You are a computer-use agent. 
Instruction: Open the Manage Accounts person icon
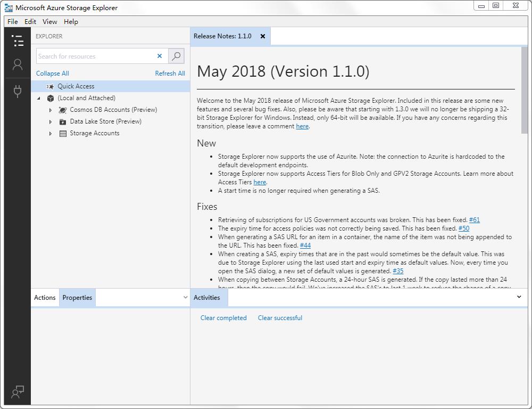[18, 65]
